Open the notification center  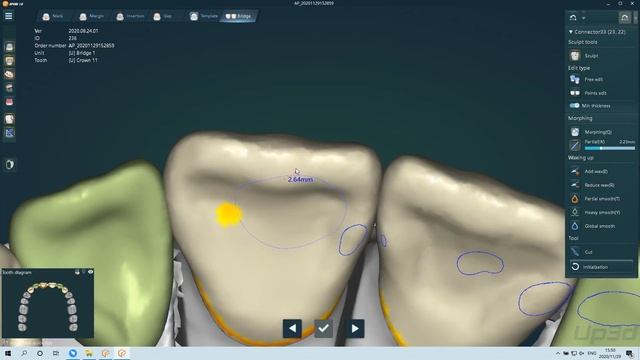[629, 353]
